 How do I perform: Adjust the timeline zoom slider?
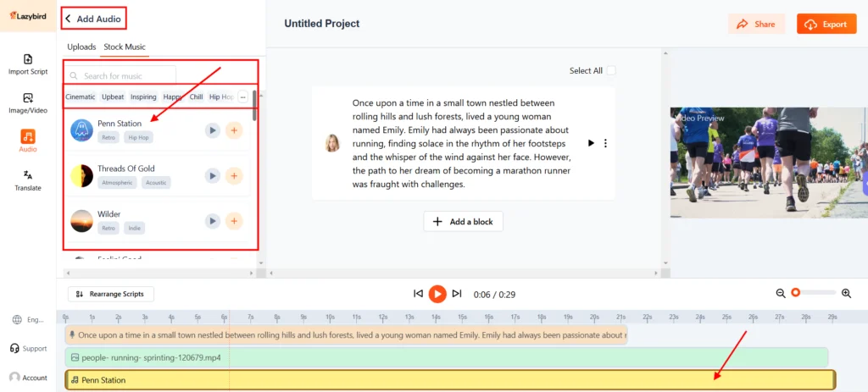click(x=796, y=293)
